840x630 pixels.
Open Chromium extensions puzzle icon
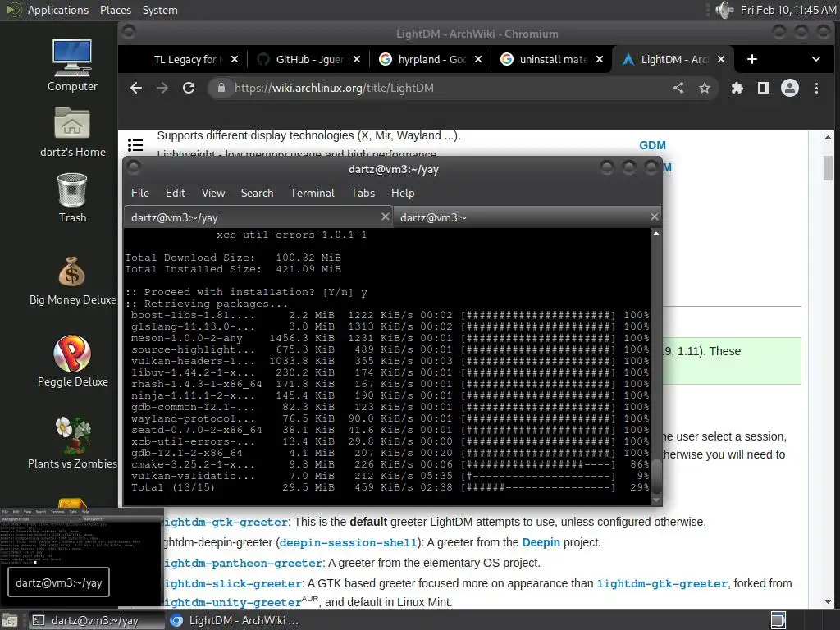tap(737, 88)
